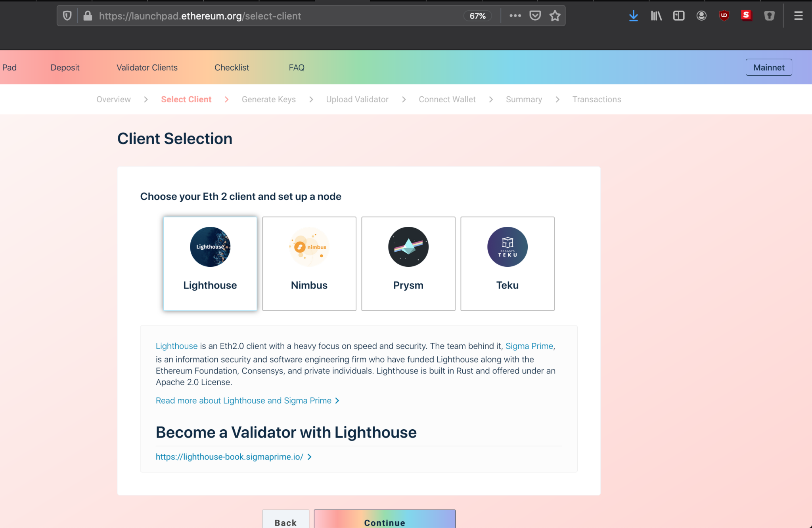
Task: Go to the Transactions step
Action: (x=597, y=99)
